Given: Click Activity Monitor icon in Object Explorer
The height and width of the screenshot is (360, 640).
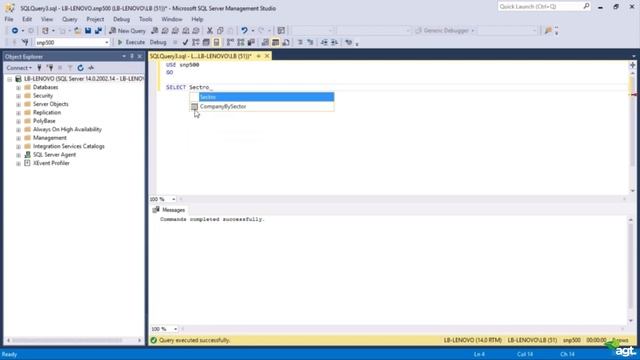Looking at the screenshot, I should click(x=91, y=68).
